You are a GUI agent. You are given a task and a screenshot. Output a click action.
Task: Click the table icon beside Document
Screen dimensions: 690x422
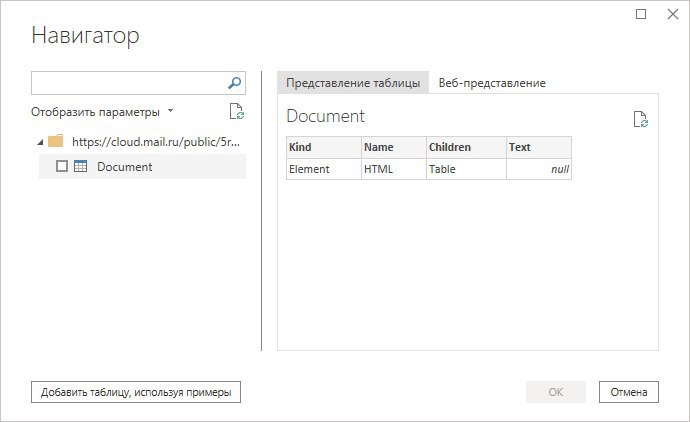pyautogui.click(x=81, y=166)
